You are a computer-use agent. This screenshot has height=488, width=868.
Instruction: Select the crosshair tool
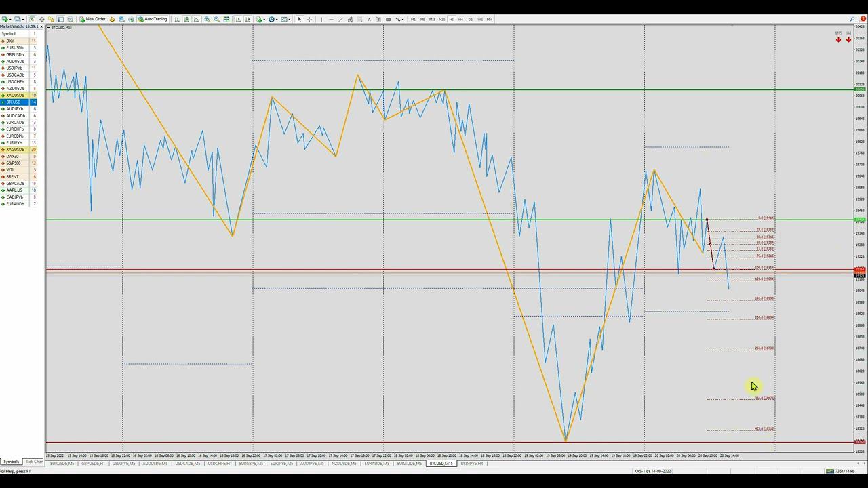click(309, 19)
